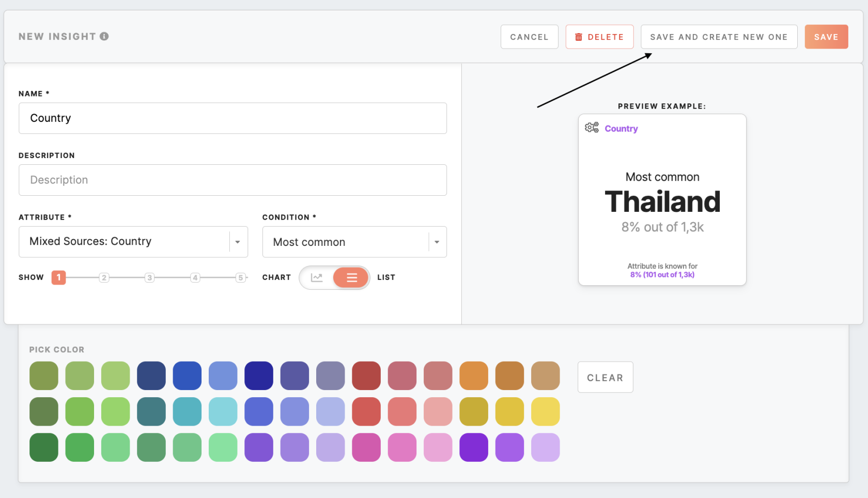868x498 pixels.
Task: Pick pale lavender swatch, last in bottom row
Action: pos(546,447)
